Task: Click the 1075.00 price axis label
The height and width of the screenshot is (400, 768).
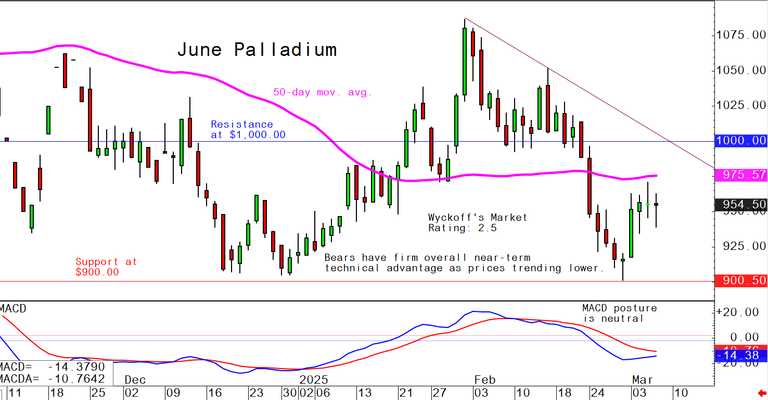Action: pos(742,36)
